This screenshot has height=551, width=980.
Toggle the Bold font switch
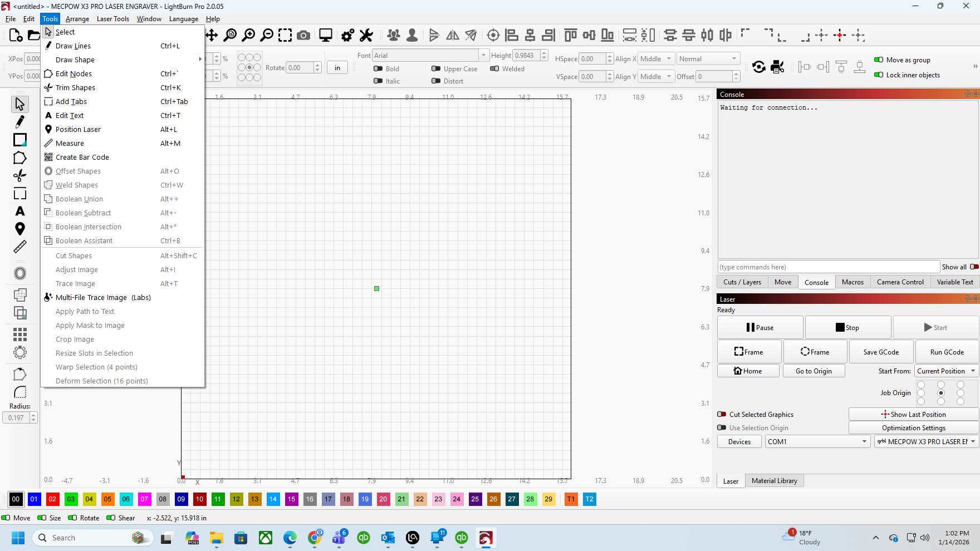378,69
